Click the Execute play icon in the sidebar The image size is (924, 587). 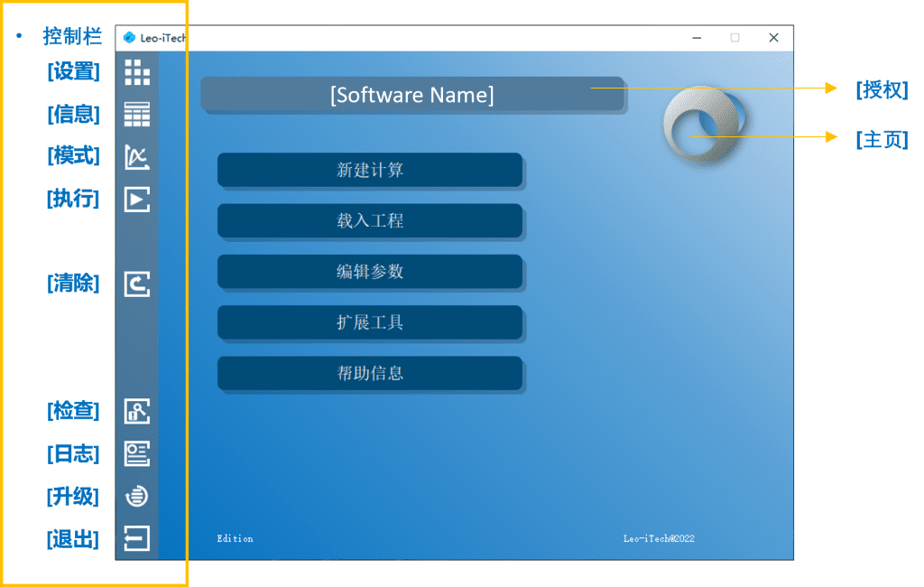[137, 200]
